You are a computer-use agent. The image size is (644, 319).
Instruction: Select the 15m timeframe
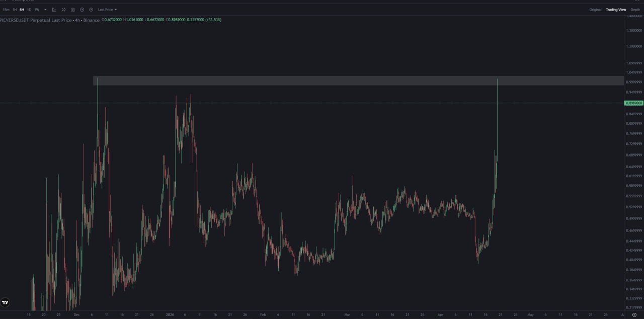tap(6, 10)
